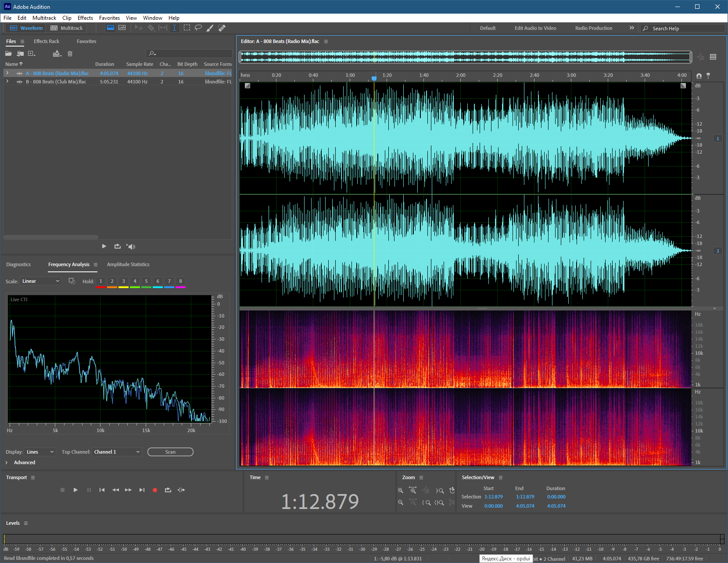728x563 pixels.
Task: Delete selected file with trash icon
Action: [70, 54]
